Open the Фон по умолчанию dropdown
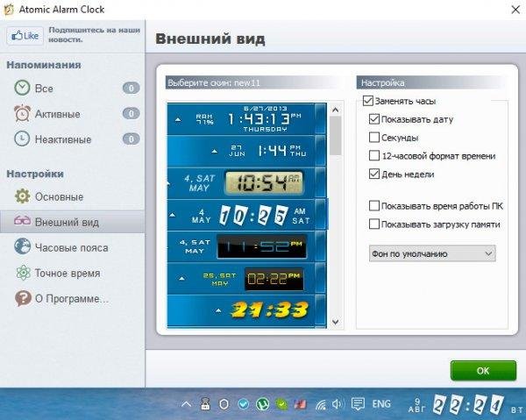 pyautogui.click(x=432, y=253)
